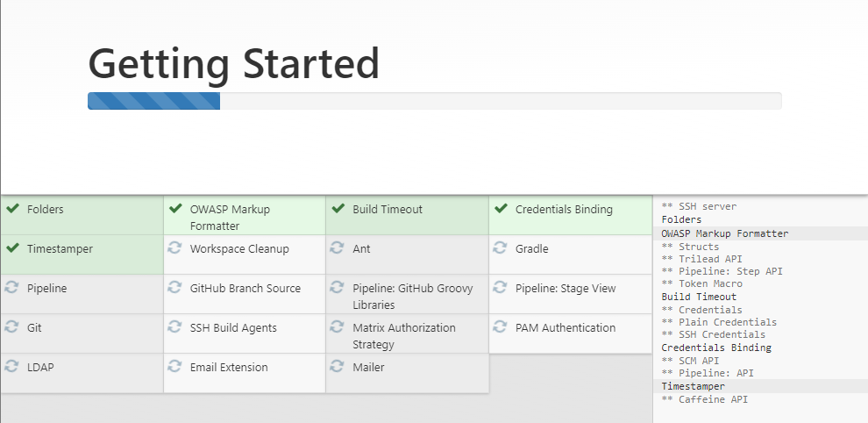Viewport: 868px width, 423px height.
Task: Click the green checkmark beside Folders
Action: point(13,210)
